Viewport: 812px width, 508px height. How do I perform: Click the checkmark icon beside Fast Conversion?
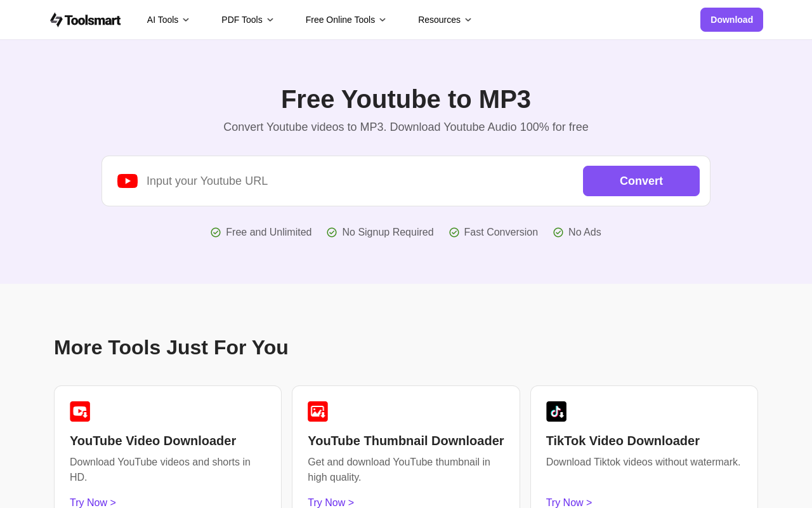point(454,232)
